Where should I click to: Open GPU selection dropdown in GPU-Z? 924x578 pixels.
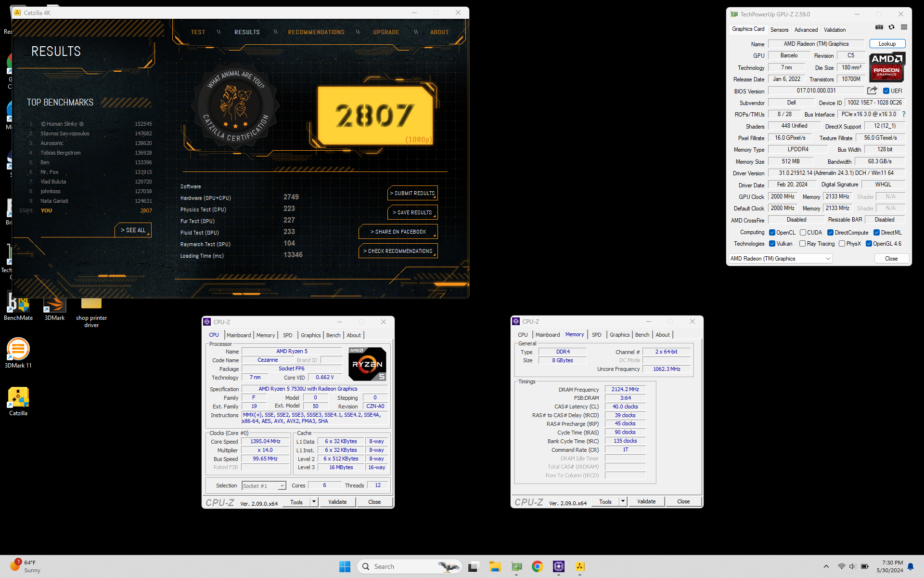(x=780, y=259)
